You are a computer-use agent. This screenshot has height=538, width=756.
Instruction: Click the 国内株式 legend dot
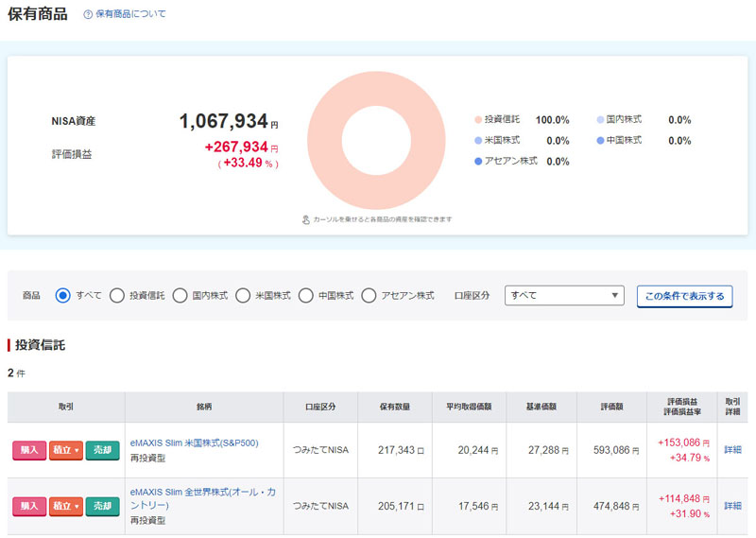pyautogui.click(x=600, y=120)
